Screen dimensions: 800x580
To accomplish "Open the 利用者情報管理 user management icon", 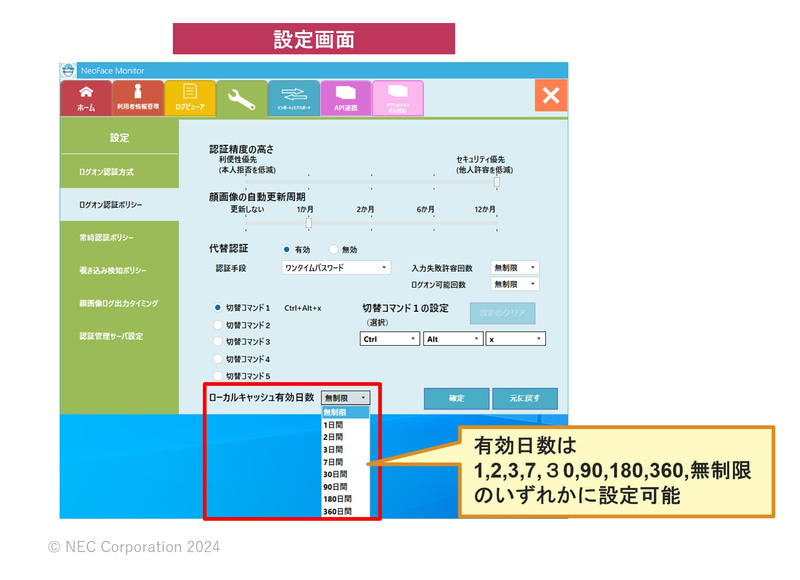I will [138, 97].
